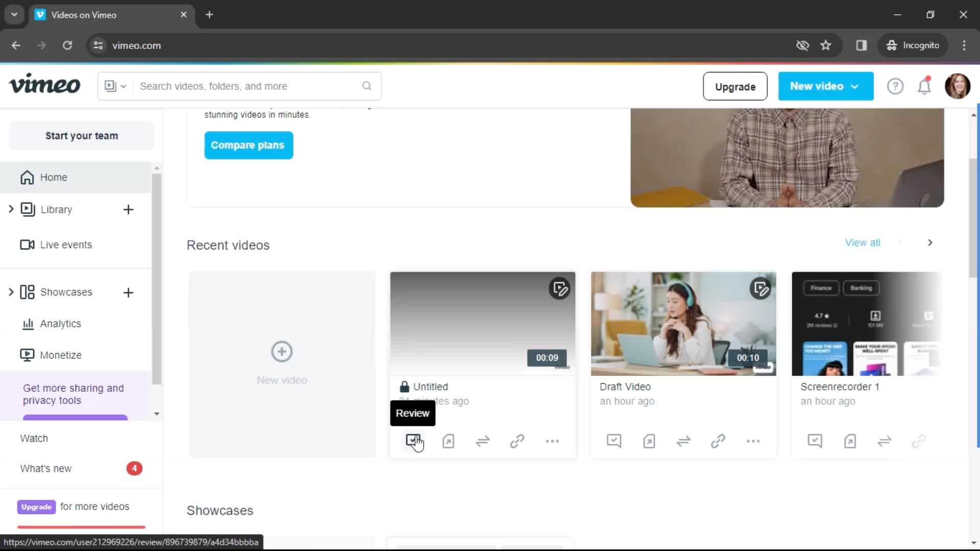The height and width of the screenshot is (551, 980).
Task: Click the replace arrows icon under Untitled
Action: [483, 441]
